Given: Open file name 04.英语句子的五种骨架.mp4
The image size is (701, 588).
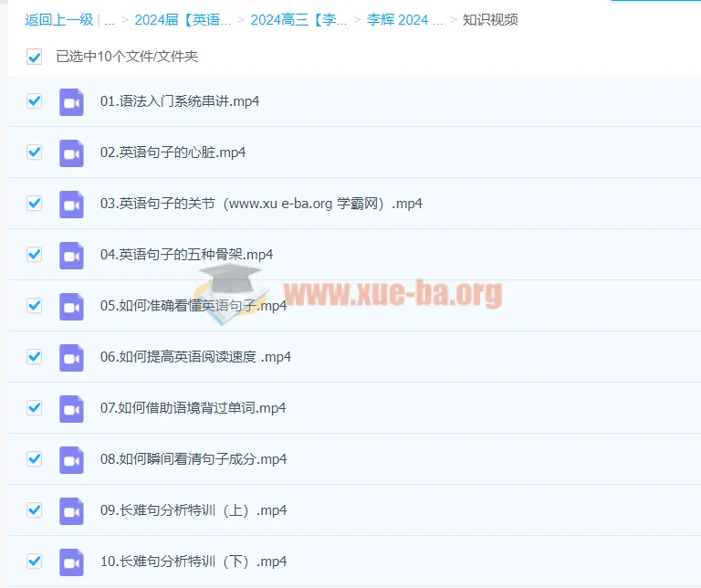Looking at the screenshot, I should pos(186,255).
